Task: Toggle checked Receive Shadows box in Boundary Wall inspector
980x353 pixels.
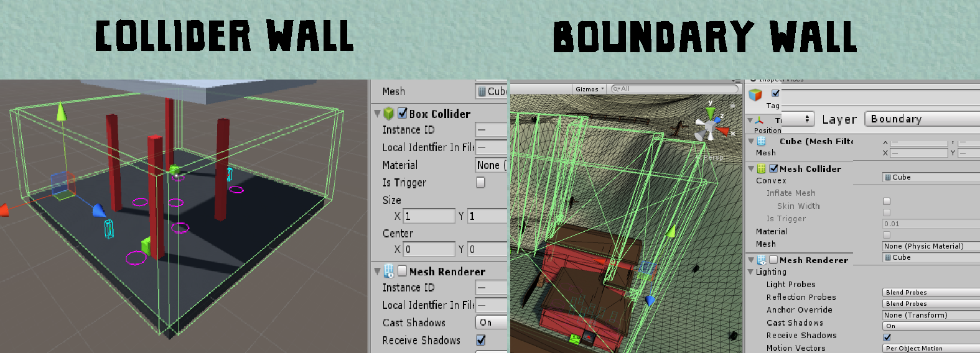Action: (887, 337)
